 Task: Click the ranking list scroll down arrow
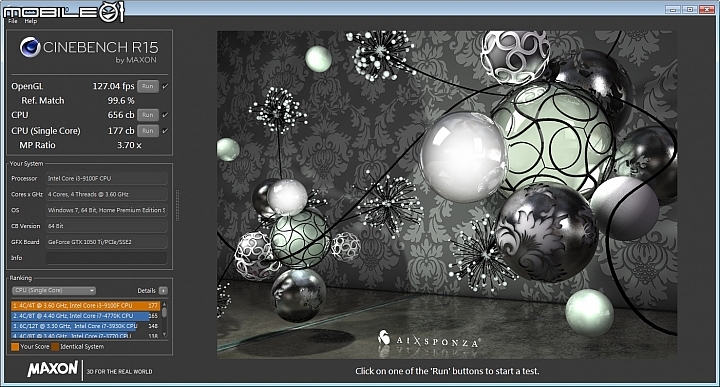[164, 336]
